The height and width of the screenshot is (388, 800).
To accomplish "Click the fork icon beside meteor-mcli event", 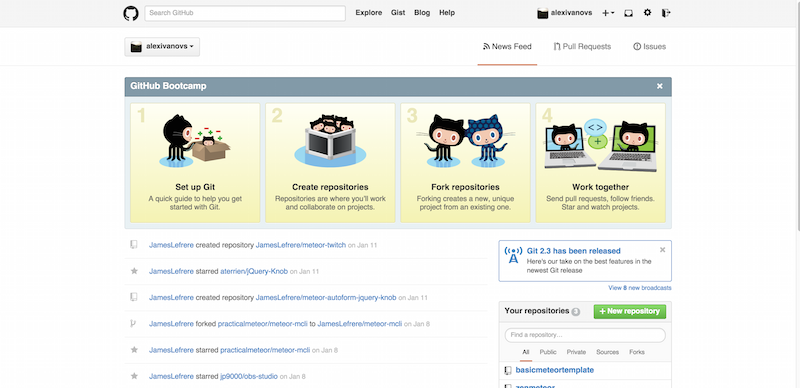I will click(133, 323).
